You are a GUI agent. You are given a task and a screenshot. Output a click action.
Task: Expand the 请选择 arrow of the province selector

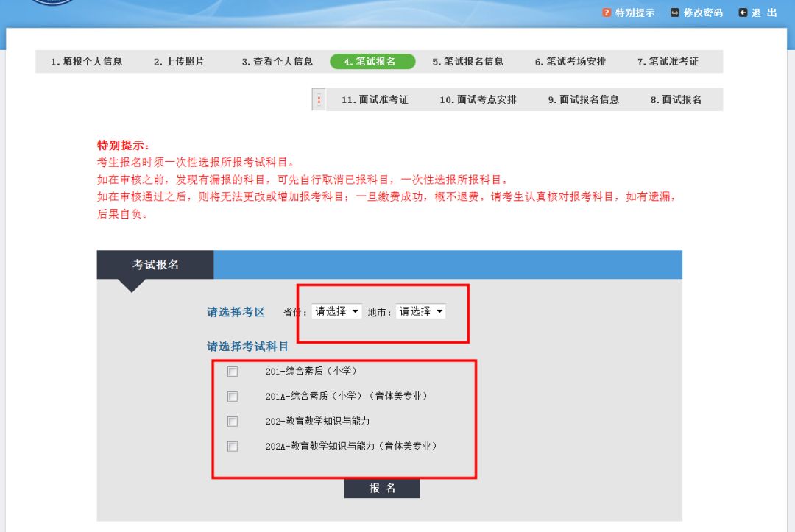[355, 311]
